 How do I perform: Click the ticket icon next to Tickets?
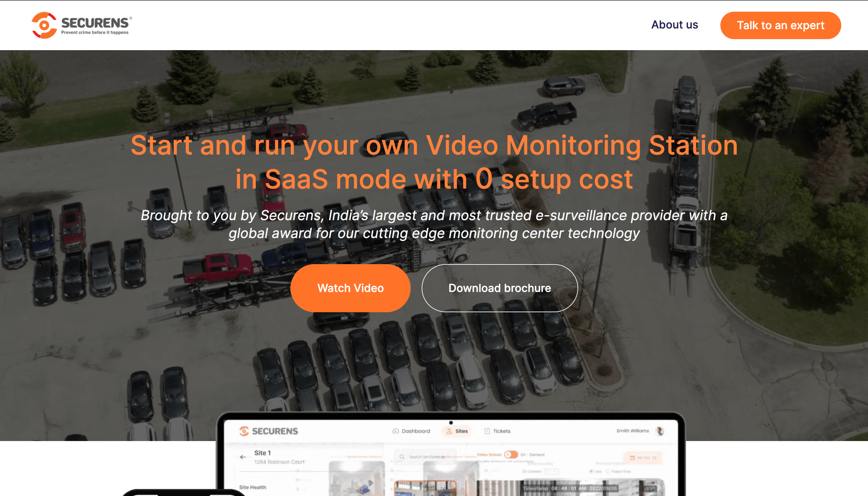click(487, 431)
